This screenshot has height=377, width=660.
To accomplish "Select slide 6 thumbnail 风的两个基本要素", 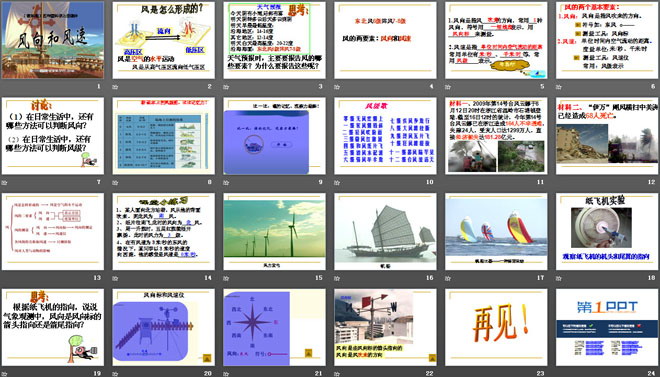I will click(607, 40).
